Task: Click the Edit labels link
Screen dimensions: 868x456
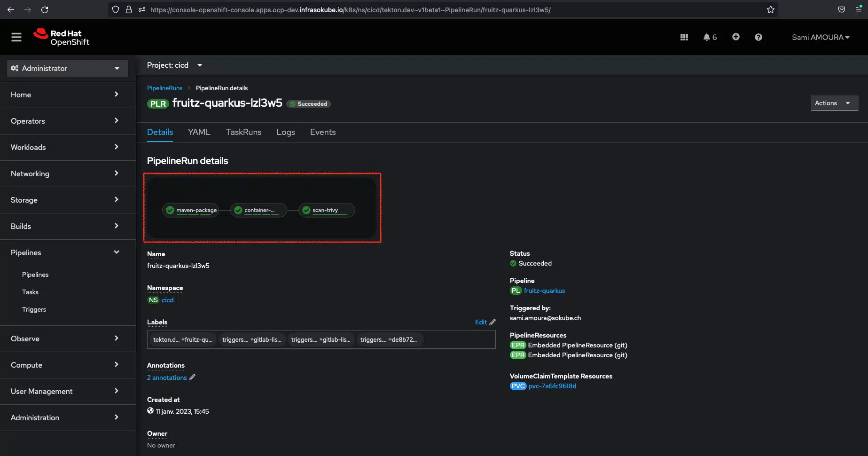Action: click(x=481, y=322)
